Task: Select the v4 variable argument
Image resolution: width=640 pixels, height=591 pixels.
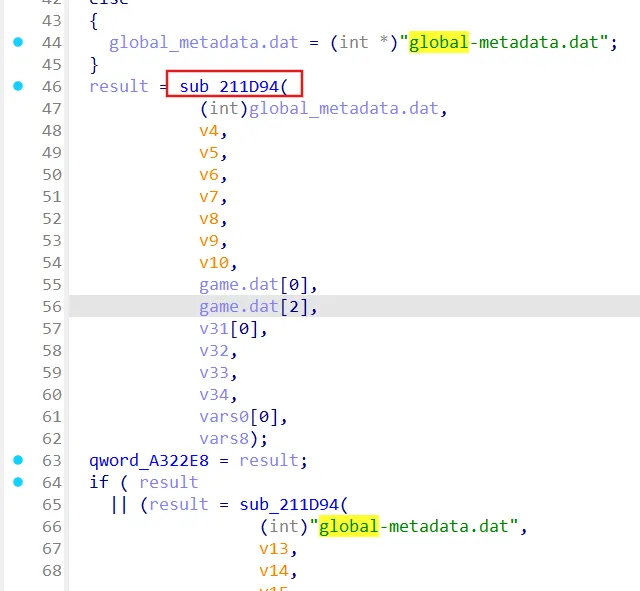Action: click(x=211, y=131)
